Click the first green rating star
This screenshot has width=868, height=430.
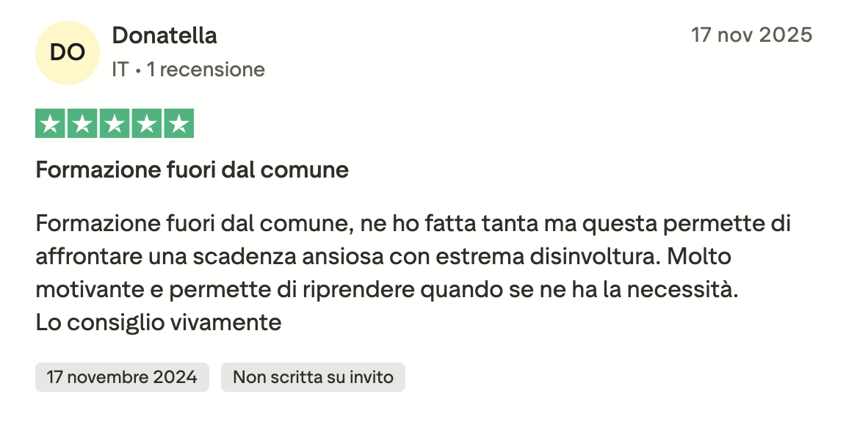coord(51,123)
